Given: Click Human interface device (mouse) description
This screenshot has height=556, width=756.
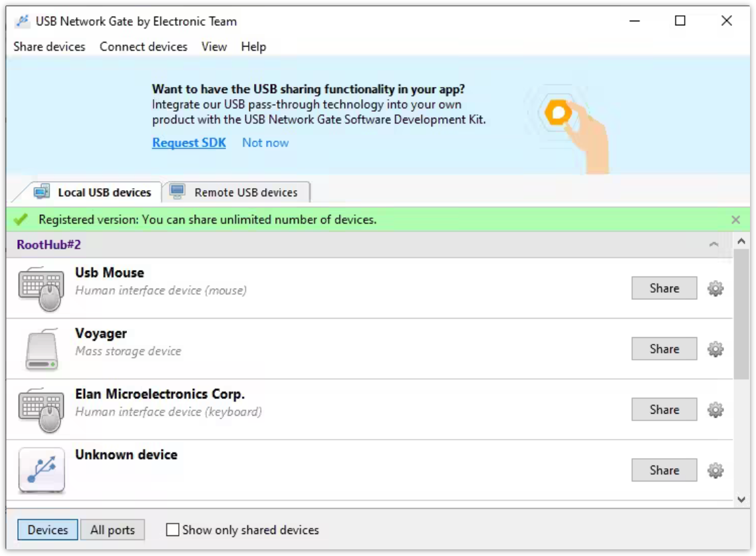Looking at the screenshot, I should (160, 290).
